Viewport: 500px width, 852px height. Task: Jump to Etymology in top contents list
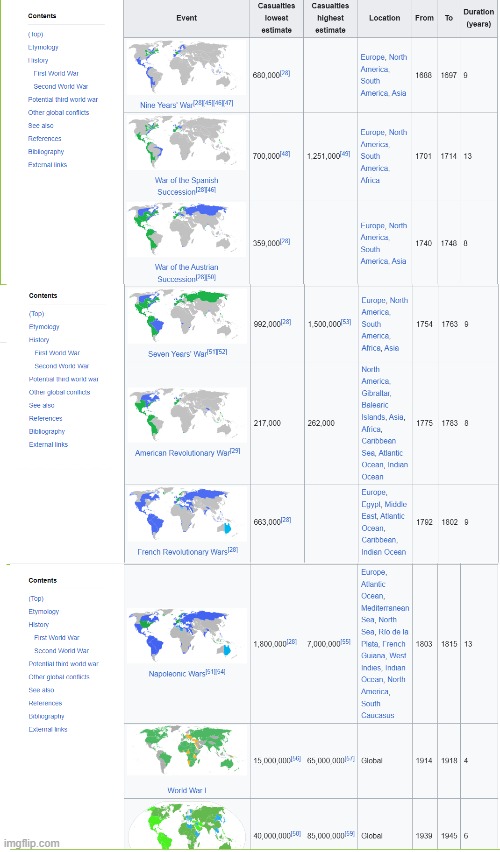click(43, 47)
